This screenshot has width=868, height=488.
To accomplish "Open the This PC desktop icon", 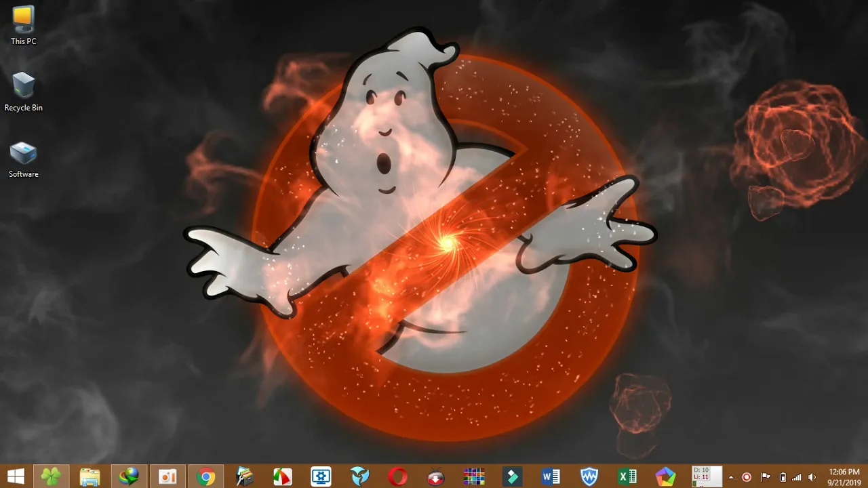I will click(x=23, y=26).
